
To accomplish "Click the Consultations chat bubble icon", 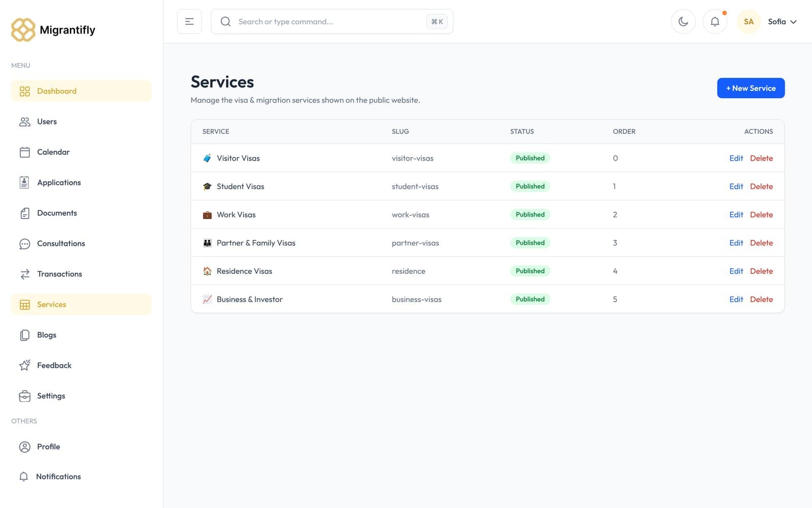I will (24, 243).
